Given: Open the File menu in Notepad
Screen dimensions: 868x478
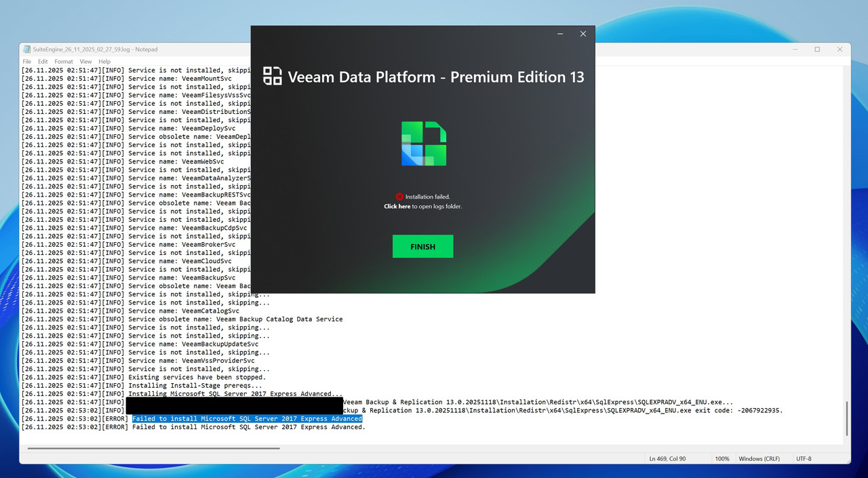Looking at the screenshot, I should (27, 61).
